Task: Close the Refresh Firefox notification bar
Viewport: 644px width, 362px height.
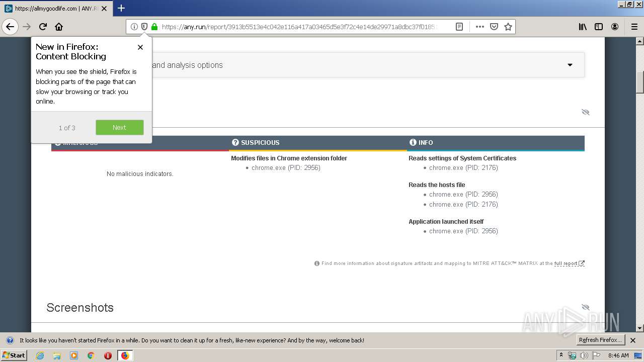Action: tap(633, 340)
